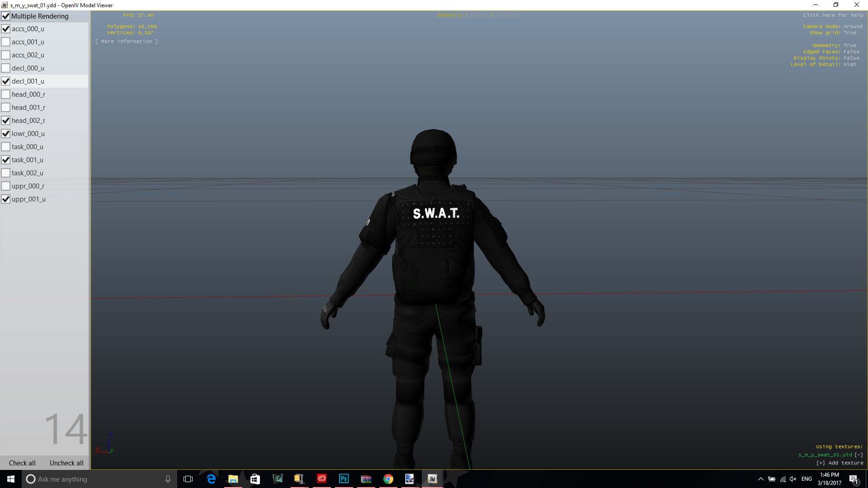
Task: Enable the decl_000_u component
Action: [6, 68]
